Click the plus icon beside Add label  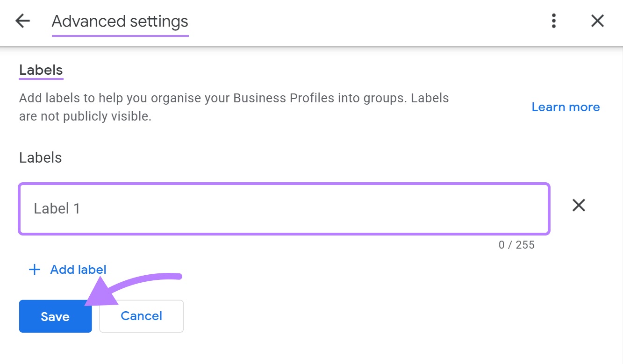click(34, 270)
